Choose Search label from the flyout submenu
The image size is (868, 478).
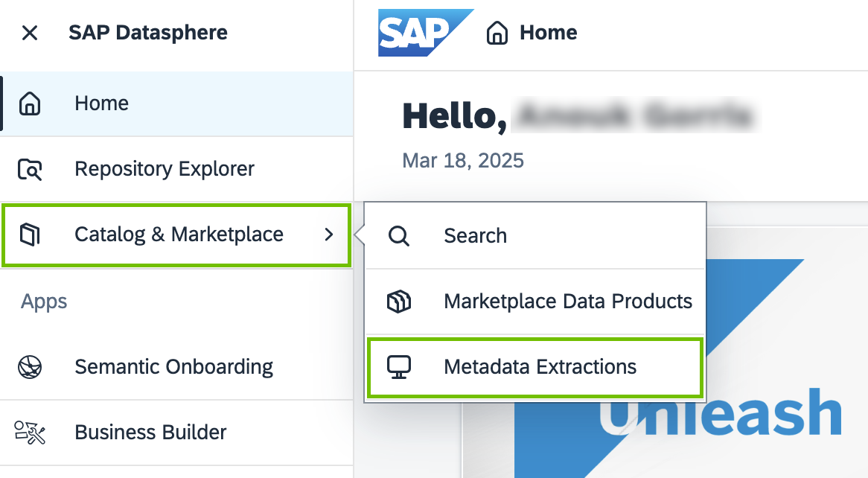(x=475, y=236)
